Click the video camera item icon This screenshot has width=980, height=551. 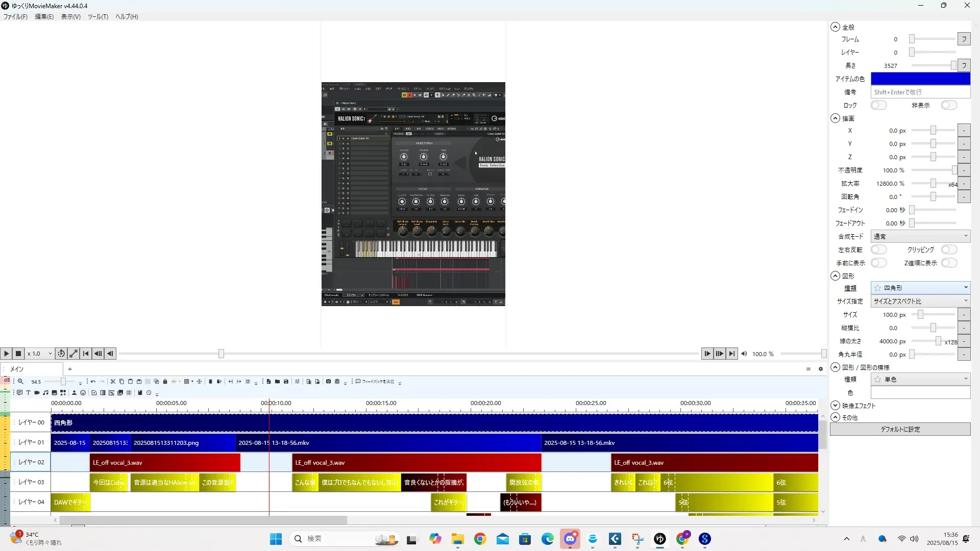click(37, 393)
